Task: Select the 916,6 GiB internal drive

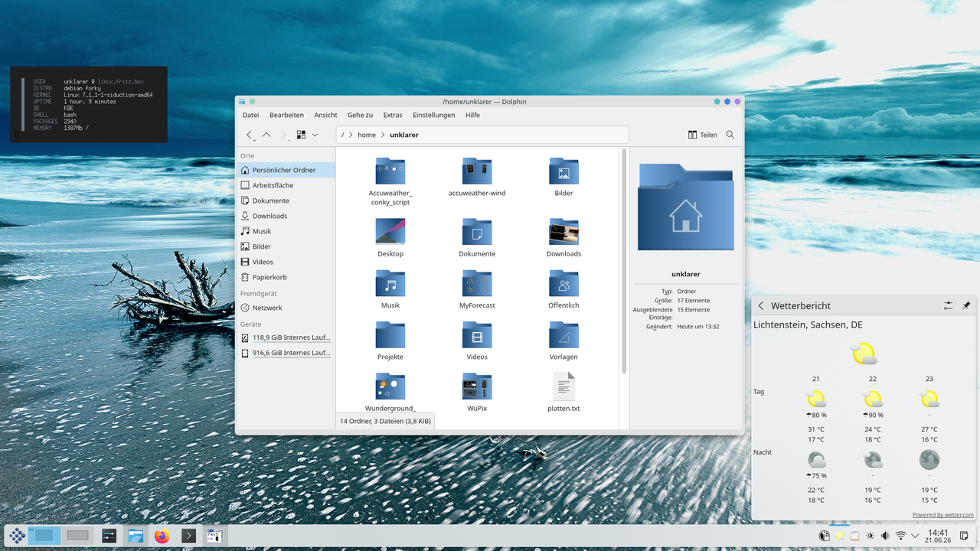Action: point(286,353)
